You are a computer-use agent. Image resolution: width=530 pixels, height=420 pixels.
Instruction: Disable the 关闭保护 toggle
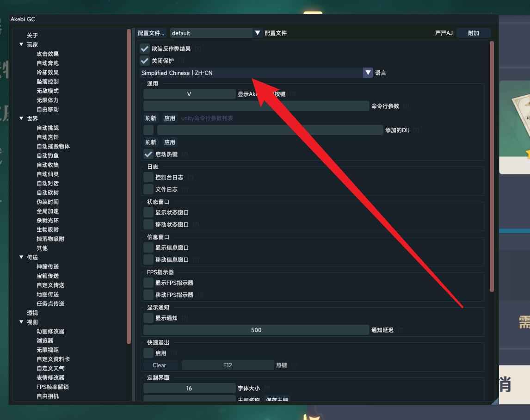145,60
